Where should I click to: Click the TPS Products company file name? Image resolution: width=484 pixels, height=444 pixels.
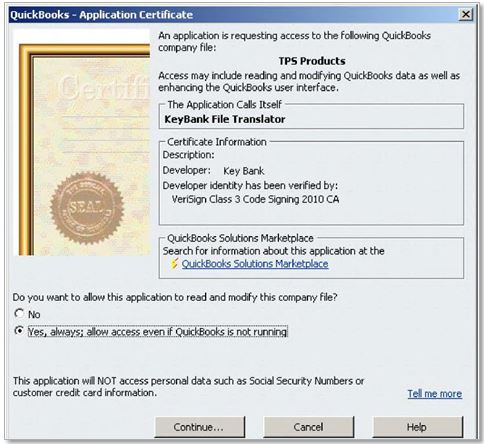point(312,61)
